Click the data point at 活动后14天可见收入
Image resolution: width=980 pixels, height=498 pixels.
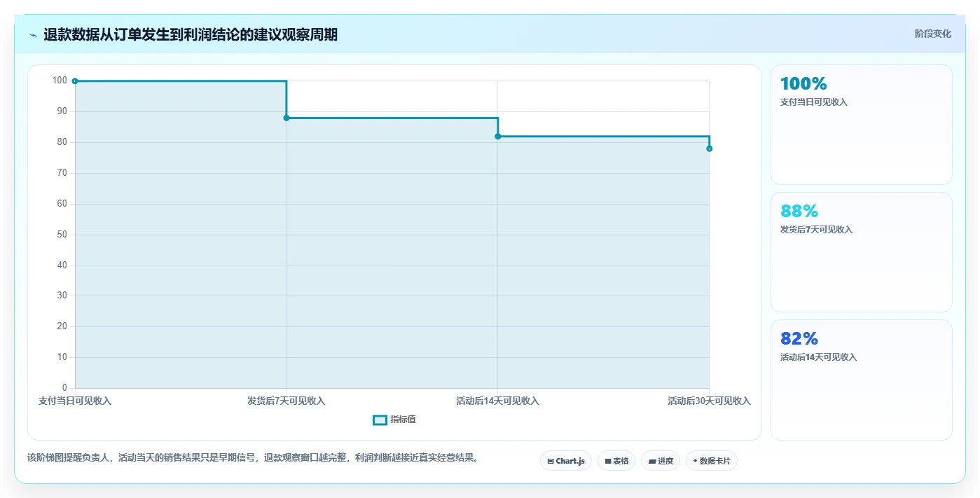(498, 137)
